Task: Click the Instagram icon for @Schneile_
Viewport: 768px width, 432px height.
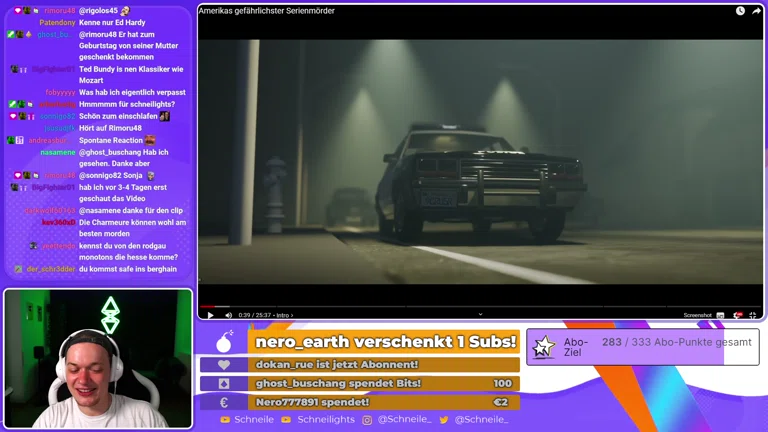Action: click(367, 420)
